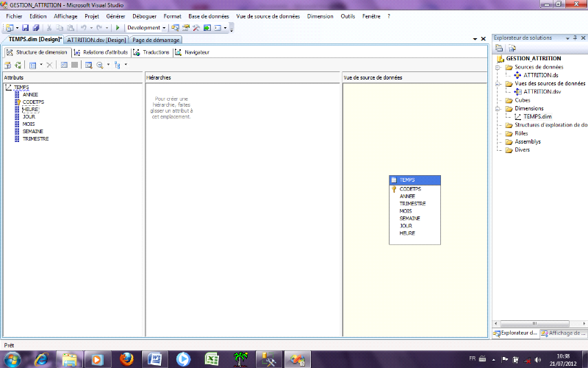
Task: Open the Base de données menu
Action: click(x=208, y=15)
